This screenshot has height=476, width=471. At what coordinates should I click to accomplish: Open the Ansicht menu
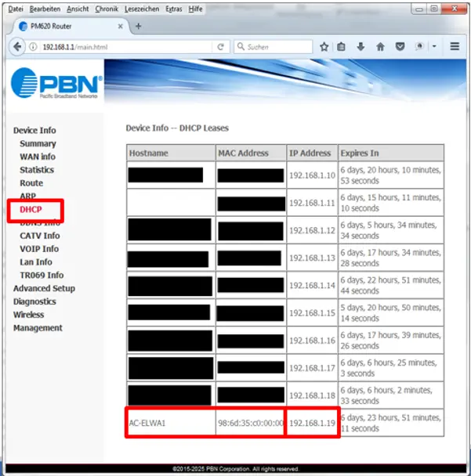pos(78,9)
